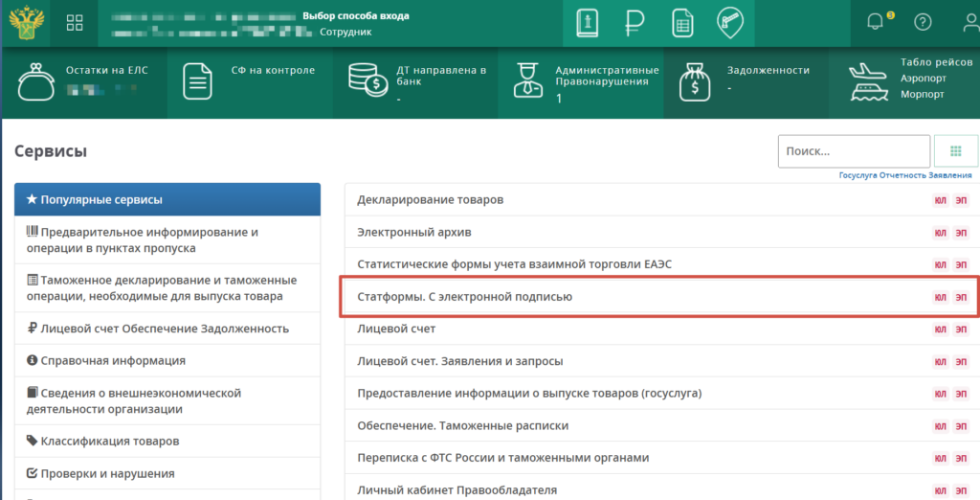The height and width of the screenshot is (500, 980).
Task: Click the Аэропорт link in Табло рейсов
Action: tap(924, 79)
